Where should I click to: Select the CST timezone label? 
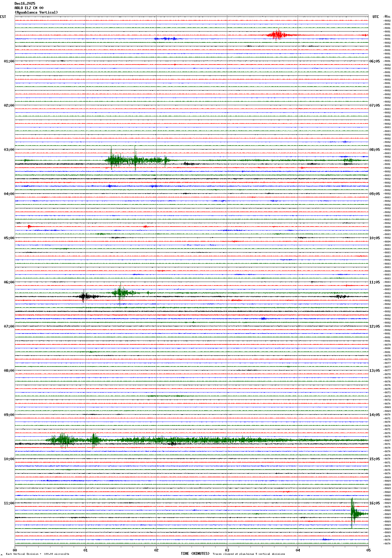point(3,17)
